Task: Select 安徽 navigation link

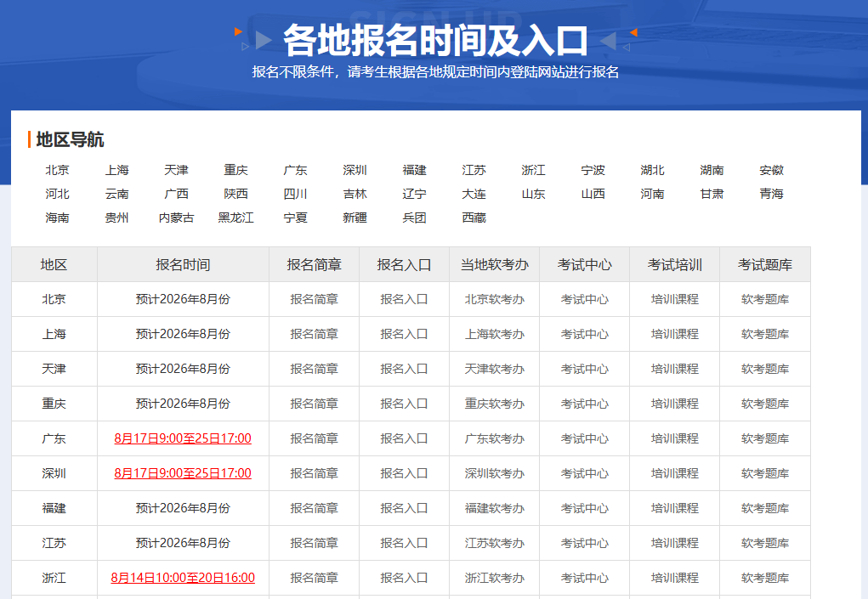Action: tap(771, 170)
